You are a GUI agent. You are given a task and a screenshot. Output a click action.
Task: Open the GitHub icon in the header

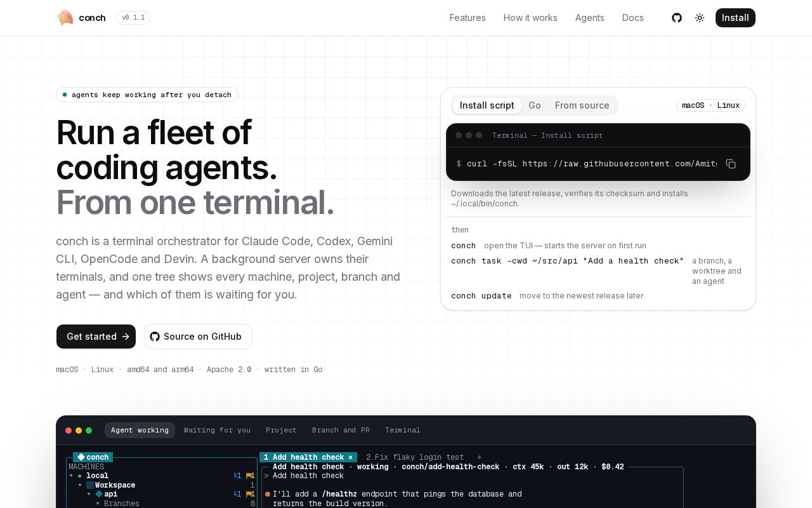pyautogui.click(x=677, y=18)
